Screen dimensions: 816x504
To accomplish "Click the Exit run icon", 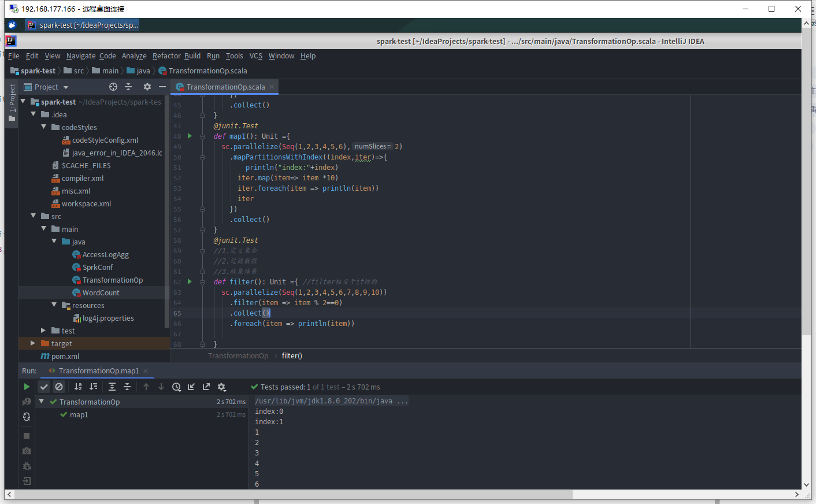I will tap(27, 481).
